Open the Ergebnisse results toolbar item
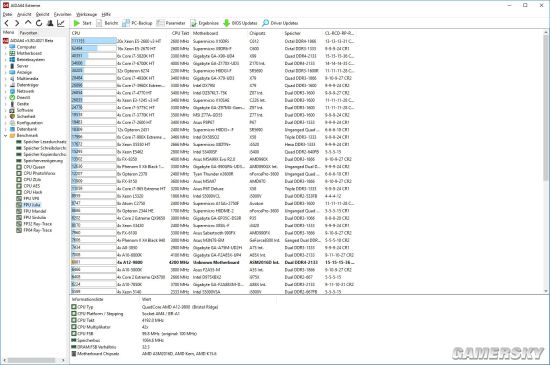 [x=204, y=23]
